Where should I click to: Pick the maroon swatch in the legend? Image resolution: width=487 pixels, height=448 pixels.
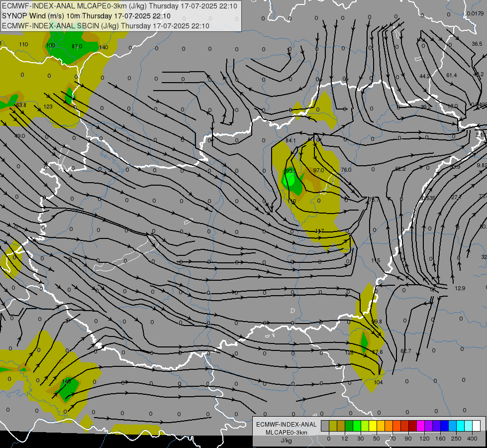tap(412, 426)
